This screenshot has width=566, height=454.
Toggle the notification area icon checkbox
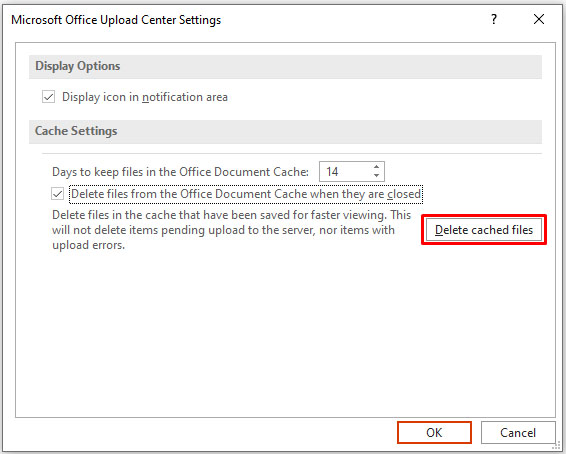point(48,97)
